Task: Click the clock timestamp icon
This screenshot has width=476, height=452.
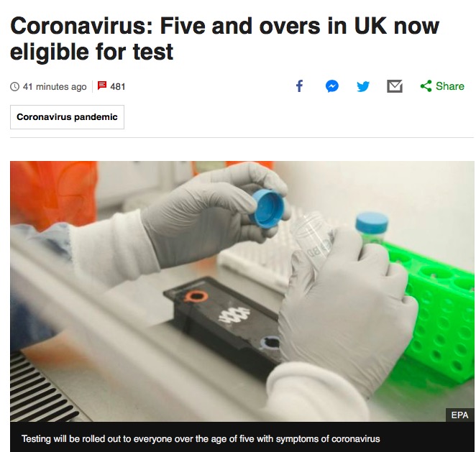Action: tap(14, 87)
